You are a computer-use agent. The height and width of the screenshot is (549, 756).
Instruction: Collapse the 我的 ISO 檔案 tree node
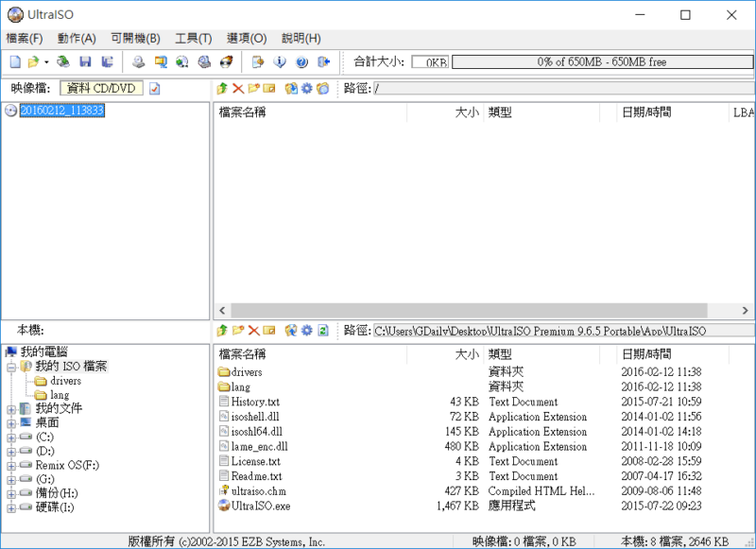click(x=11, y=368)
